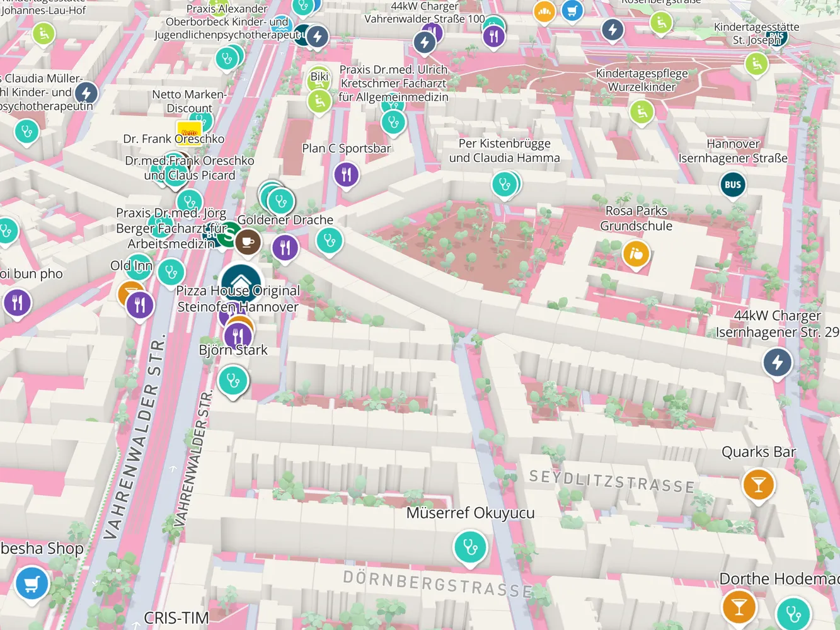Click the yellow Netto store logo

tap(189, 132)
